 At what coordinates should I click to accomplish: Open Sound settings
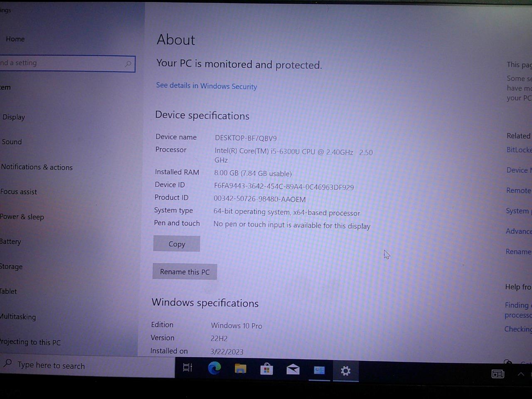point(12,142)
